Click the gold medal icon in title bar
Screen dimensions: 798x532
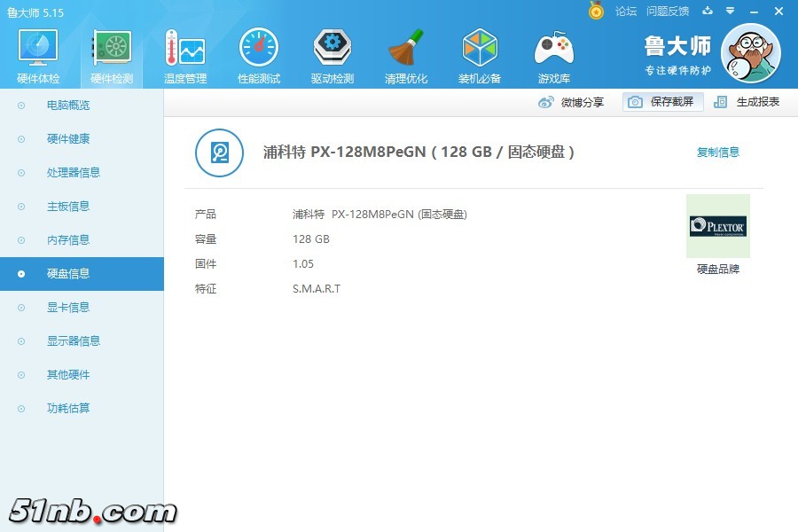click(x=596, y=12)
